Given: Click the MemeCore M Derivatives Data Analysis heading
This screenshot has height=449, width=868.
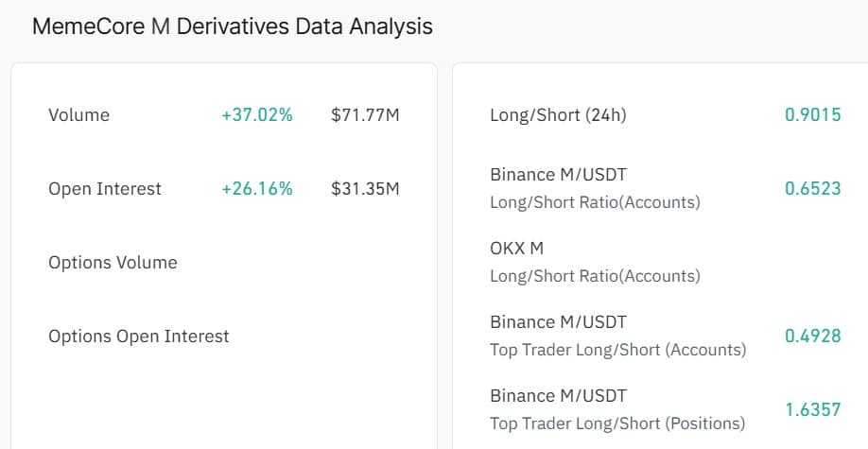Looking at the screenshot, I should [x=232, y=26].
